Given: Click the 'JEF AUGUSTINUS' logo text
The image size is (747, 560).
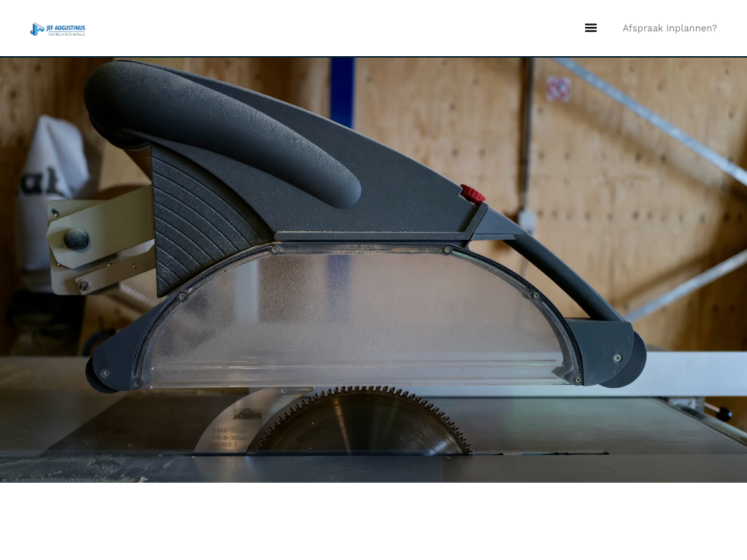Looking at the screenshot, I should [66, 27].
